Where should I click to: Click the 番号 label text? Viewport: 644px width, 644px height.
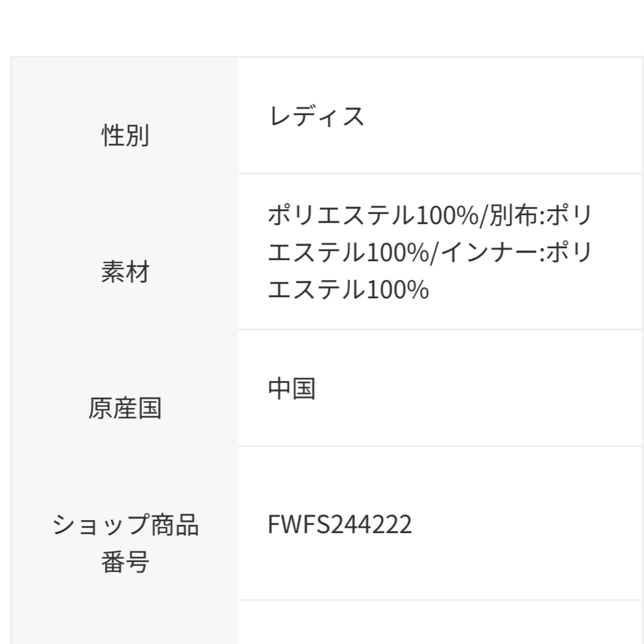coord(125,562)
